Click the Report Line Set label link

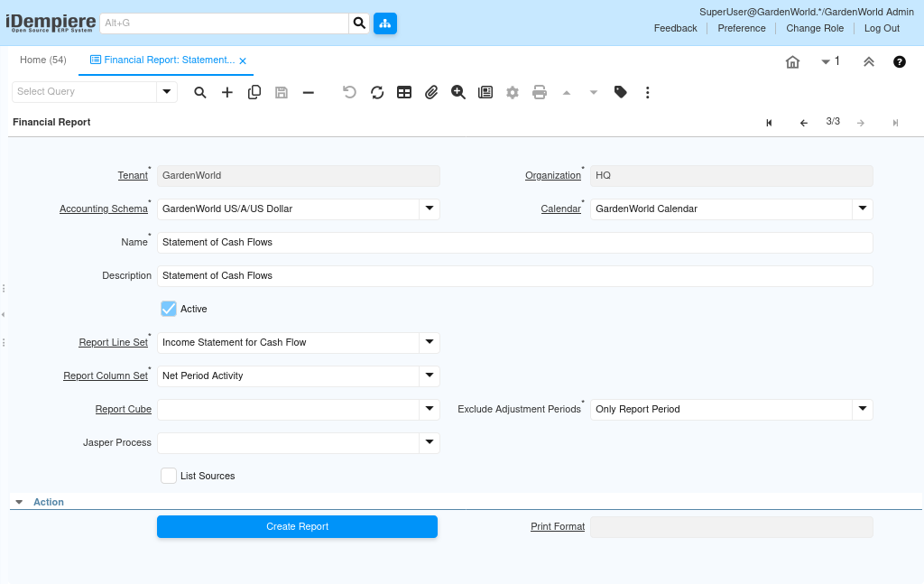(x=113, y=342)
